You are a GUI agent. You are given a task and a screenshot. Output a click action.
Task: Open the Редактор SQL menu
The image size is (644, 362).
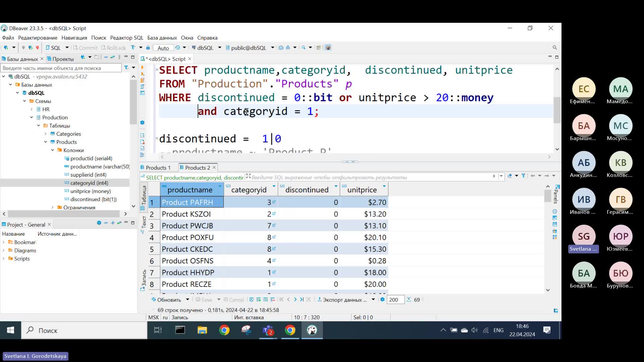coord(126,38)
